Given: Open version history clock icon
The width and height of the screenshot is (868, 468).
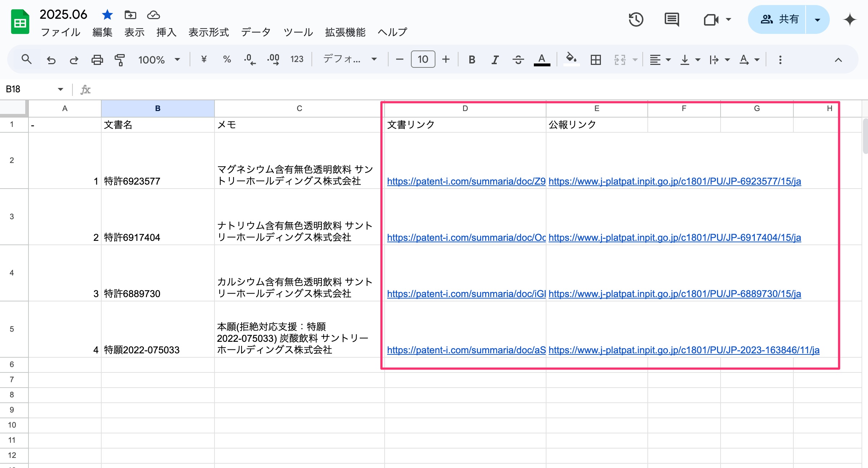Looking at the screenshot, I should (x=636, y=19).
